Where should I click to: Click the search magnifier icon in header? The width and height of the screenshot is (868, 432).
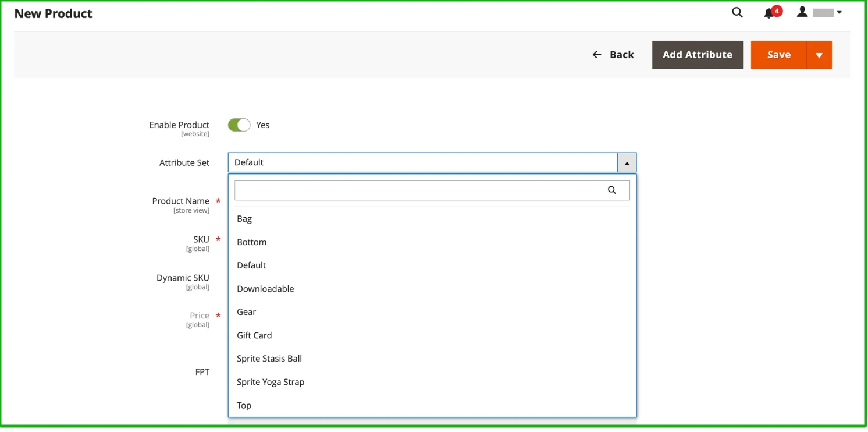(737, 13)
